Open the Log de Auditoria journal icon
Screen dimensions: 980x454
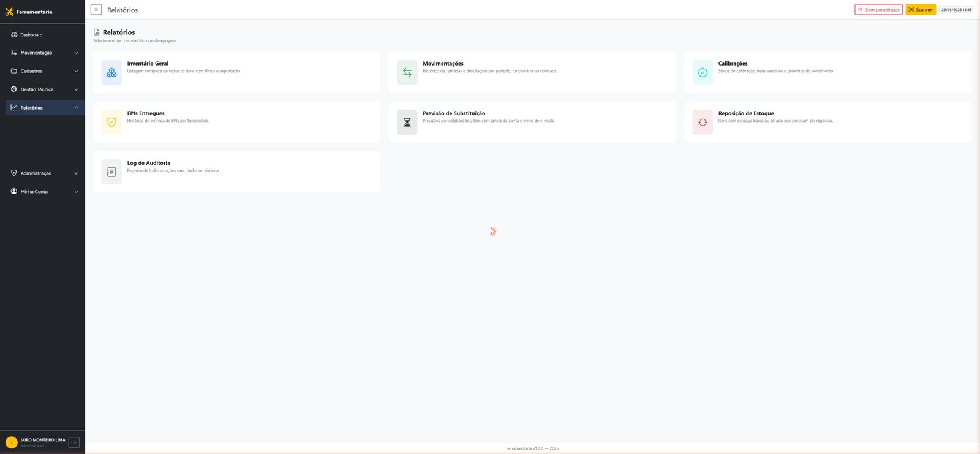(111, 172)
